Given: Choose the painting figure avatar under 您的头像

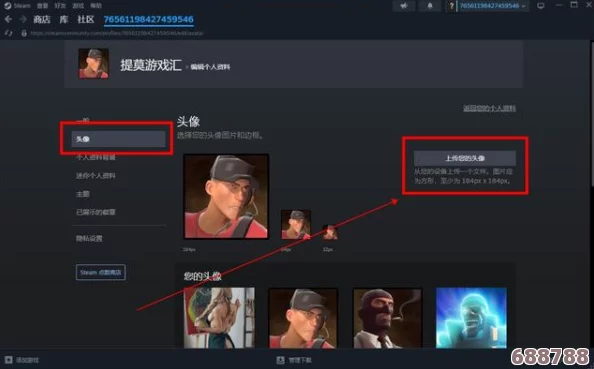Looking at the screenshot, I should click(x=219, y=317).
